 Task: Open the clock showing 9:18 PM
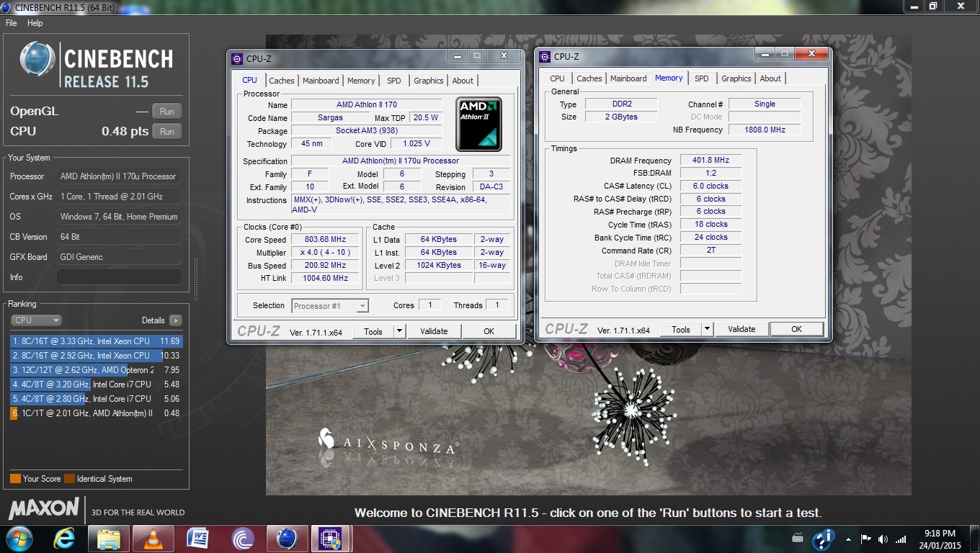click(940, 539)
